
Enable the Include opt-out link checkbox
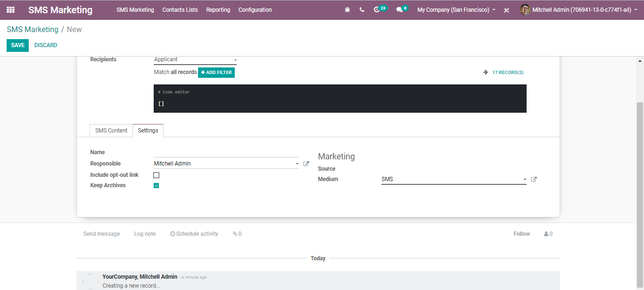tap(156, 175)
